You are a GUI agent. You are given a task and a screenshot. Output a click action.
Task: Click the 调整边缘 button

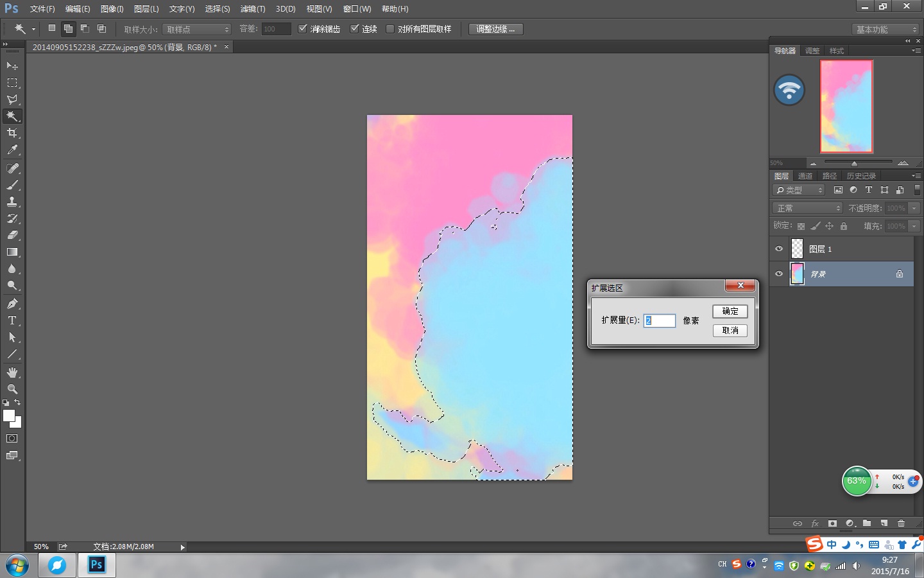tap(495, 29)
